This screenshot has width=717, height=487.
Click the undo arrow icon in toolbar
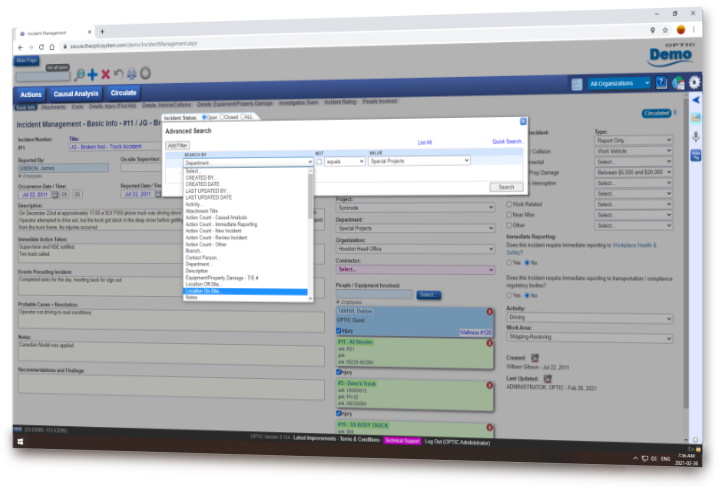tap(118, 74)
